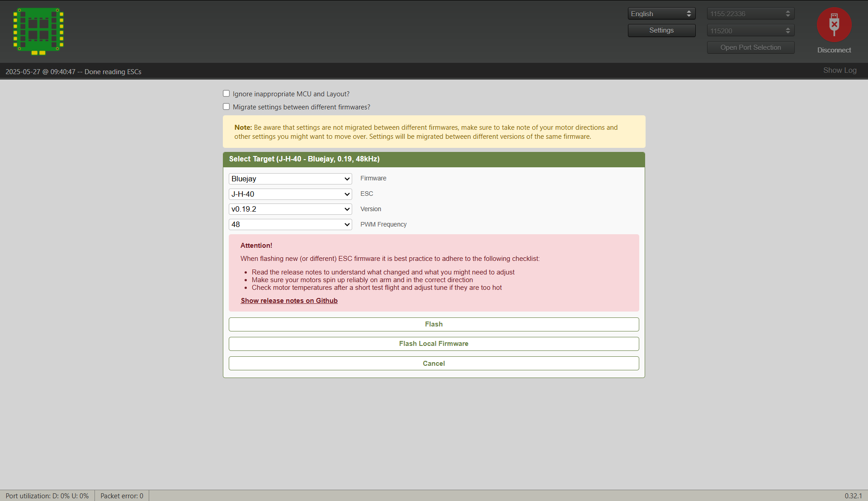
Task: Open the v0.19.2 version dropdown
Action: coord(290,209)
